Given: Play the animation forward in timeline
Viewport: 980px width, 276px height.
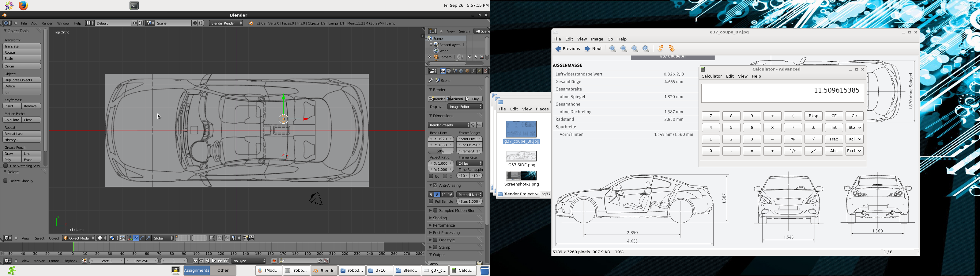Looking at the screenshot, I should tap(214, 261).
